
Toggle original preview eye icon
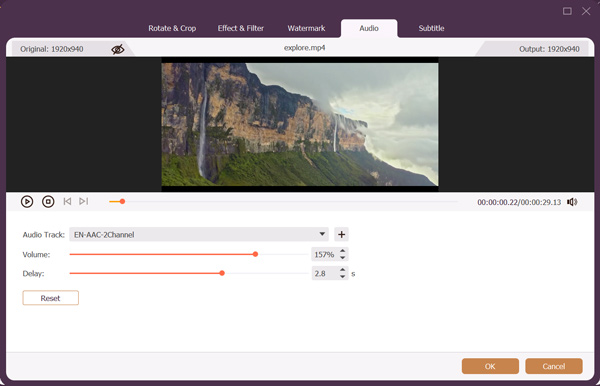coord(117,49)
